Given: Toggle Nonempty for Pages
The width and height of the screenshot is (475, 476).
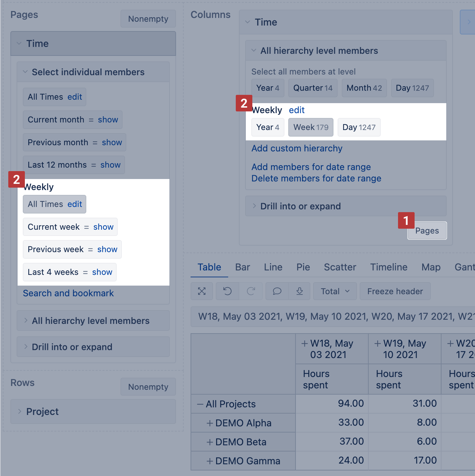Looking at the screenshot, I should click(148, 19).
